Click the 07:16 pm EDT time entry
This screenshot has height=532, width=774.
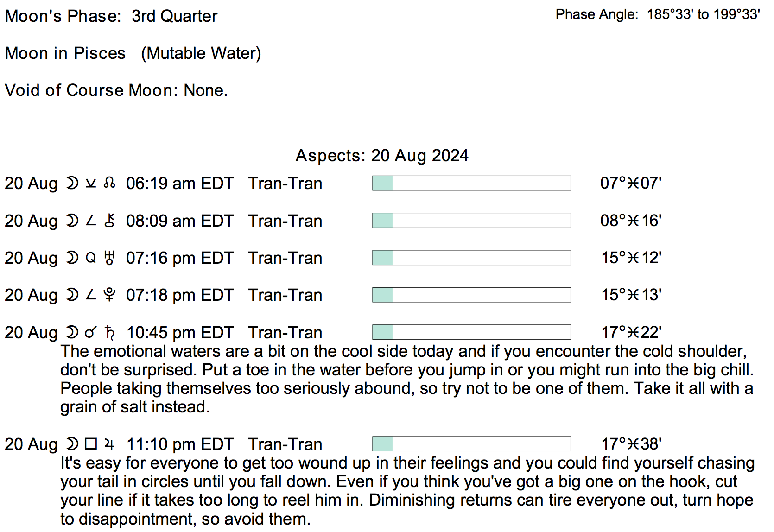(180, 258)
